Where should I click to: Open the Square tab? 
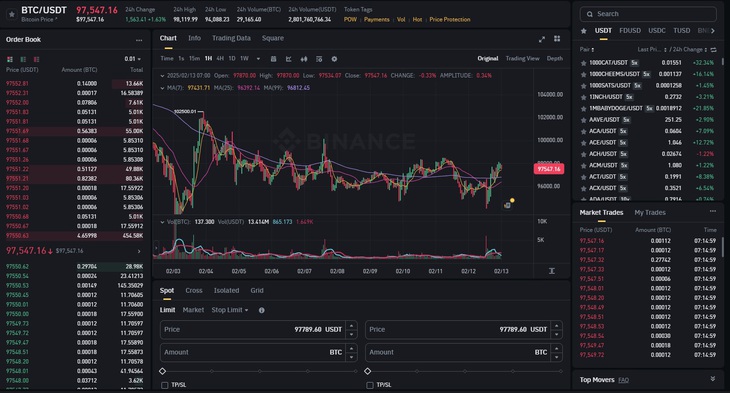coord(272,38)
